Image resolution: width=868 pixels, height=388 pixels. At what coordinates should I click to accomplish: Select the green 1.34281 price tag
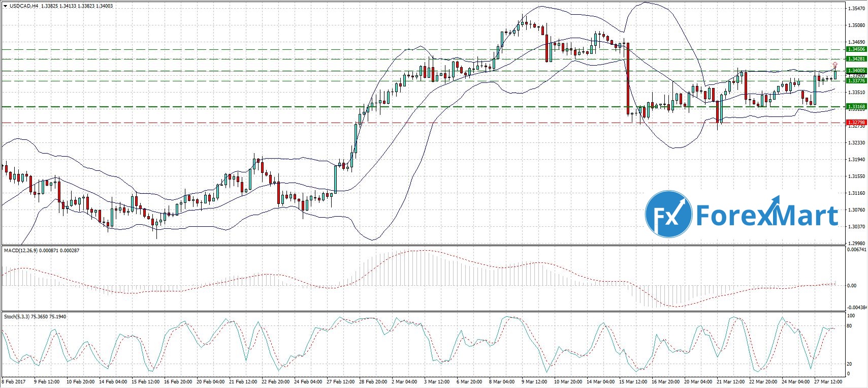856,59
